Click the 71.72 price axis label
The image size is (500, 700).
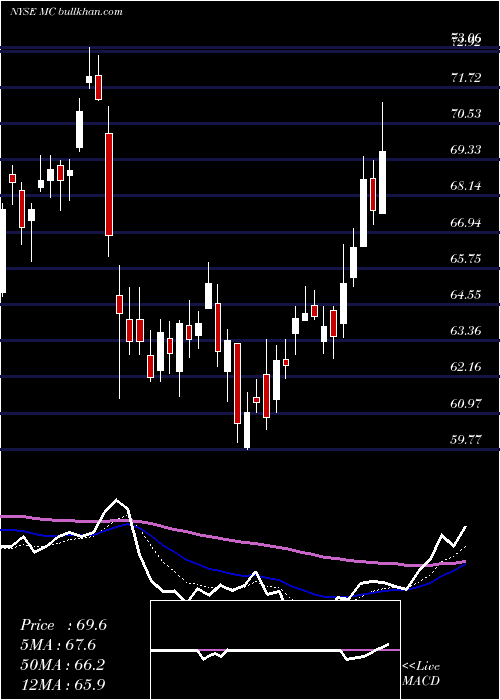coord(466,78)
